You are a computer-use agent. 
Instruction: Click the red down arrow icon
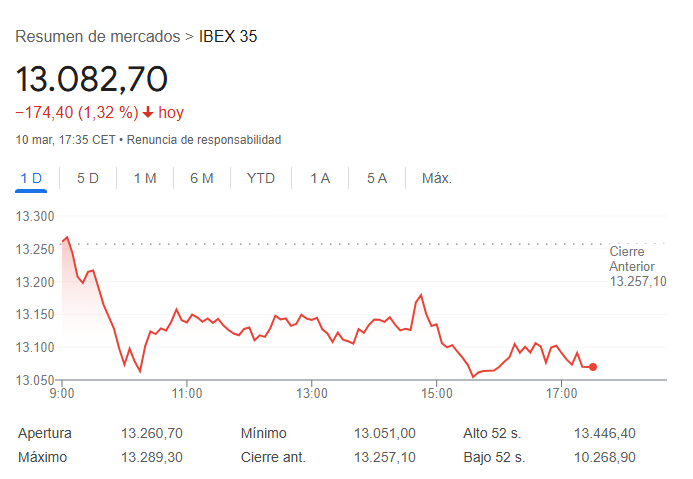(x=148, y=113)
